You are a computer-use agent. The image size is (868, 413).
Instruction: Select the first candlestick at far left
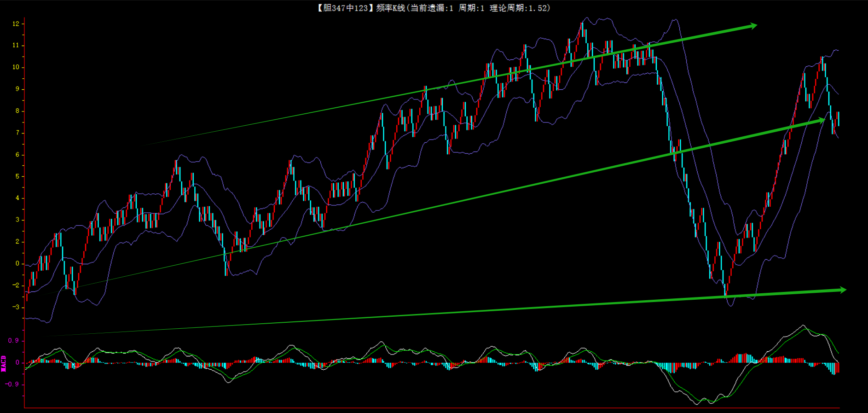coord(27,295)
